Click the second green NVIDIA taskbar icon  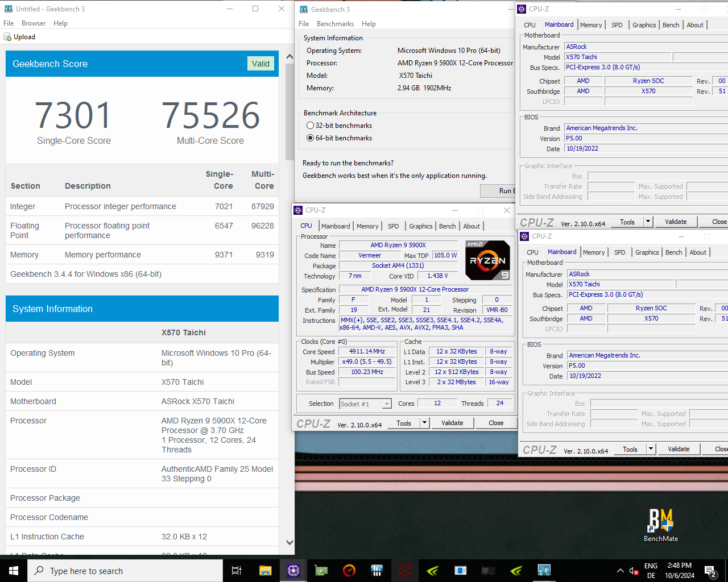516,571
